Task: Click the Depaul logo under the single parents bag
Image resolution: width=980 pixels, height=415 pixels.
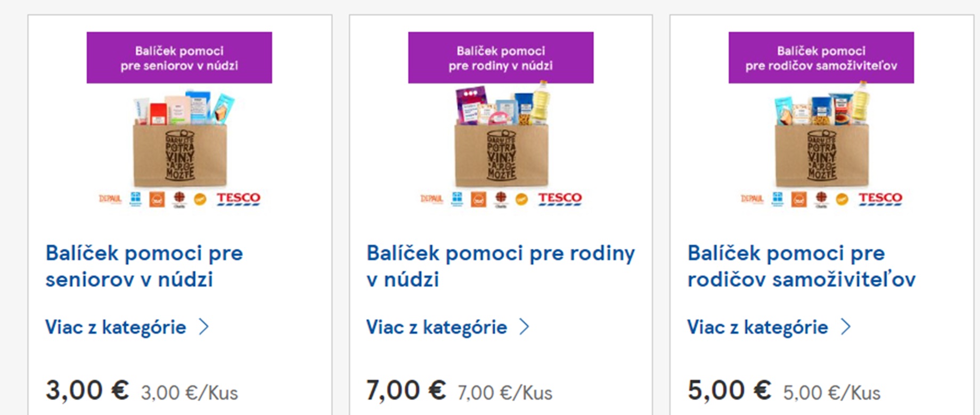Action: coord(752,199)
